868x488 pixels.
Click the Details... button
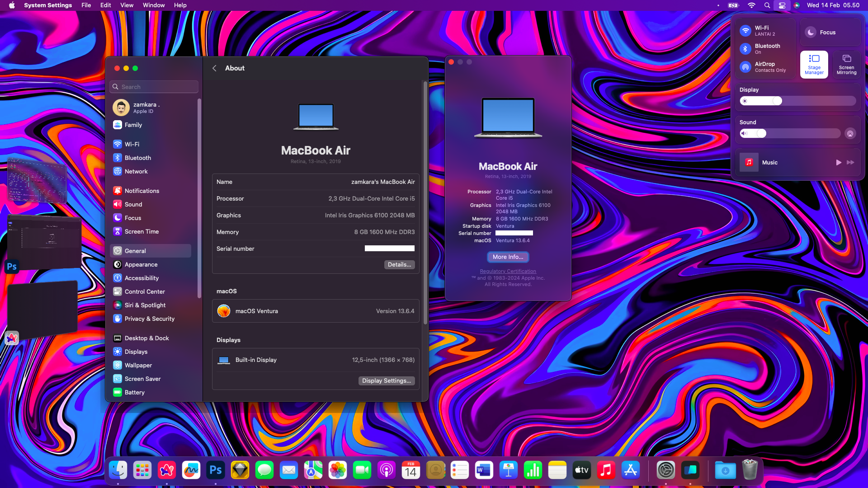pyautogui.click(x=400, y=265)
